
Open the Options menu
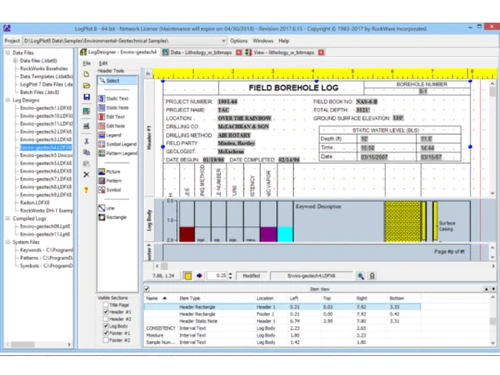[x=239, y=41]
